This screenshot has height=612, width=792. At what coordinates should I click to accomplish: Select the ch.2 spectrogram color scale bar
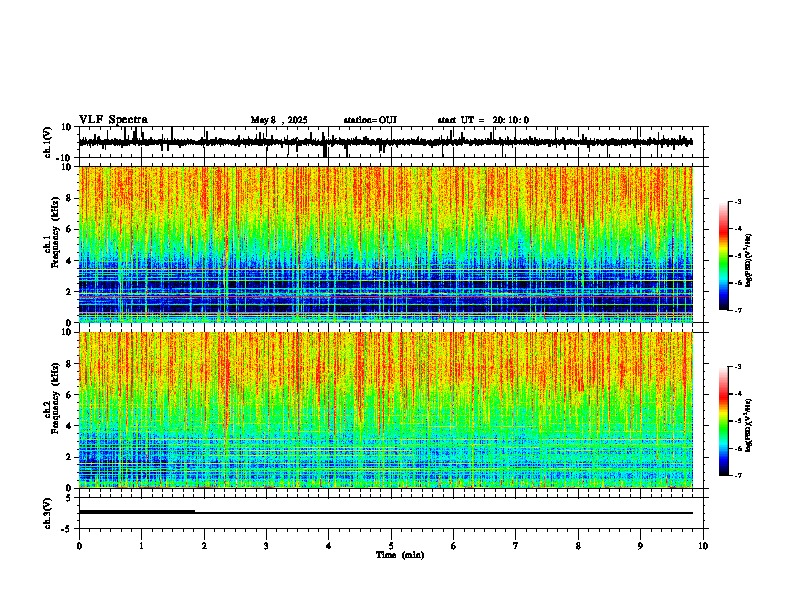click(x=723, y=421)
